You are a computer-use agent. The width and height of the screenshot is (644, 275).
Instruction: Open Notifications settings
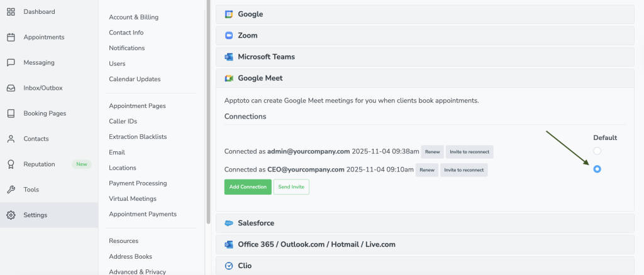126,48
